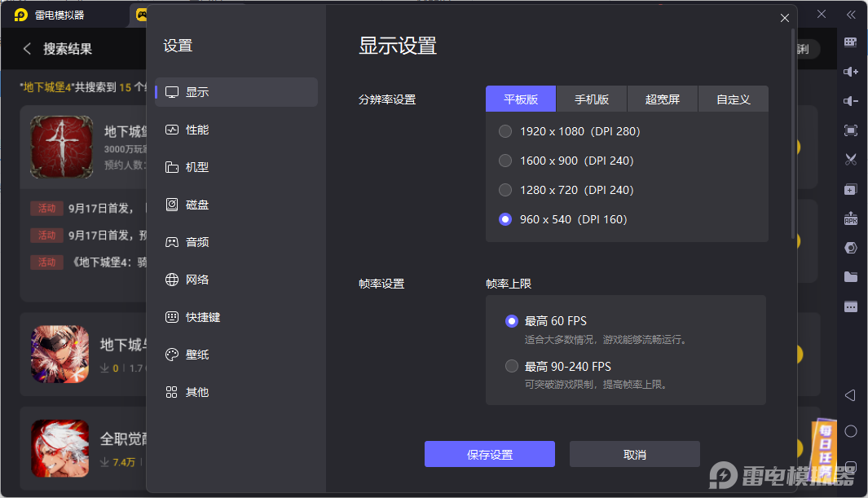868x498 pixels.
Task: Open the shared folder icon
Action: point(851,276)
